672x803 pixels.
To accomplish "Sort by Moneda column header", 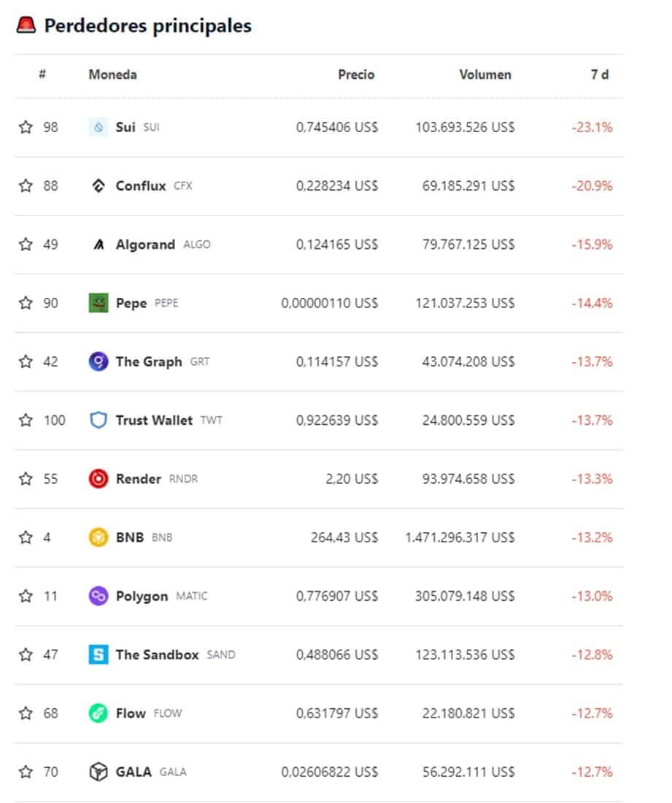I will 112,74.
